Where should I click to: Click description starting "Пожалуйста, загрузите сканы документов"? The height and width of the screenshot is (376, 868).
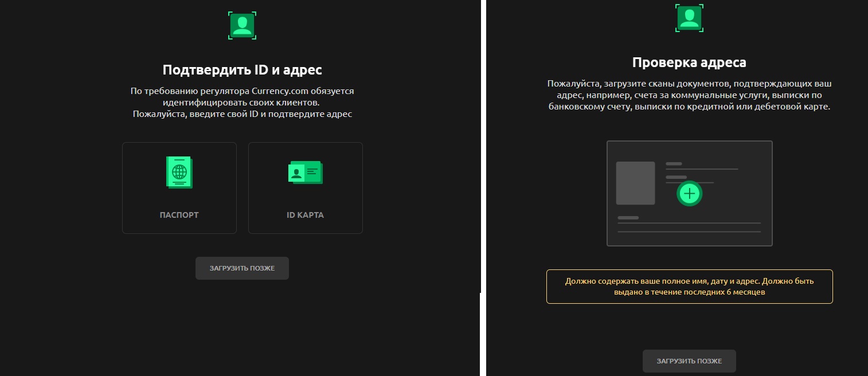click(689, 95)
